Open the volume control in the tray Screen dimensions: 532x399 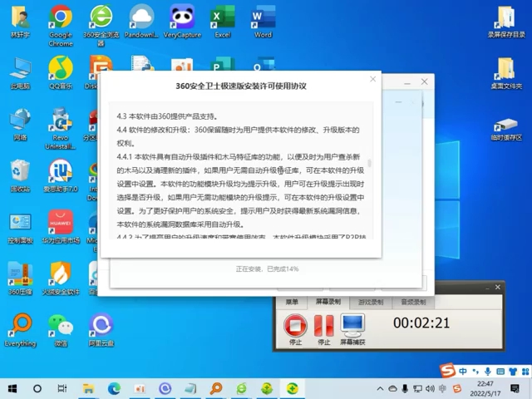[x=430, y=389]
